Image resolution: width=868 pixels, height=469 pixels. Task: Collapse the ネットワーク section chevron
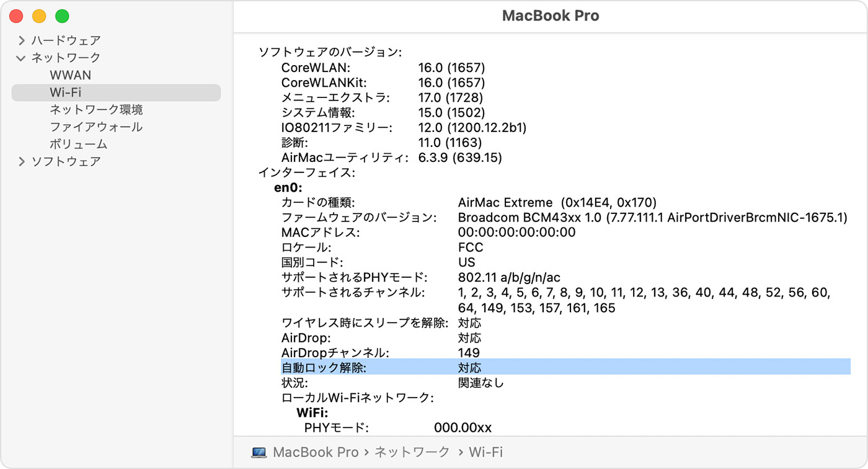[22, 58]
